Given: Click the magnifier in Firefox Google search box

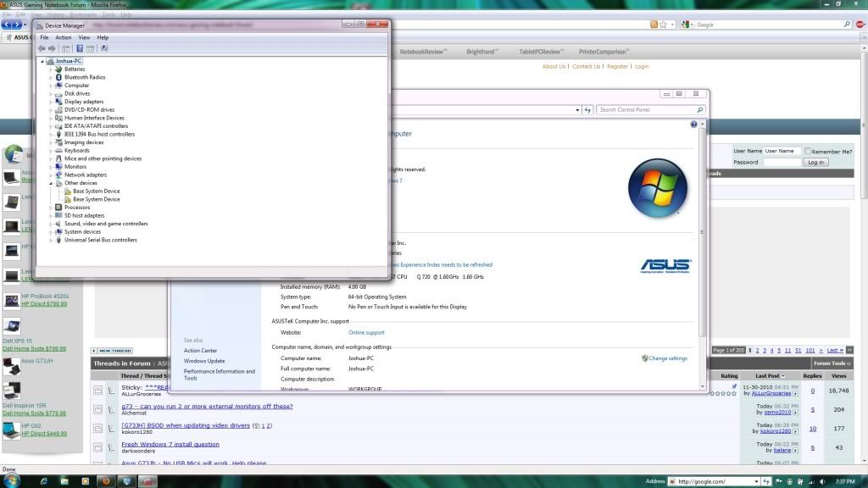Looking at the screenshot, I should coord(847,25).
